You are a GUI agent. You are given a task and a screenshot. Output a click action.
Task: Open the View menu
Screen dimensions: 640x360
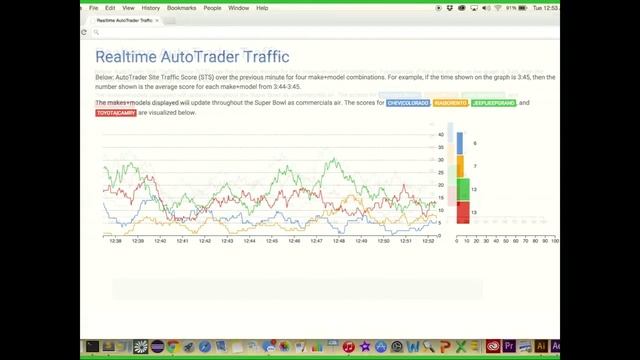128,8
